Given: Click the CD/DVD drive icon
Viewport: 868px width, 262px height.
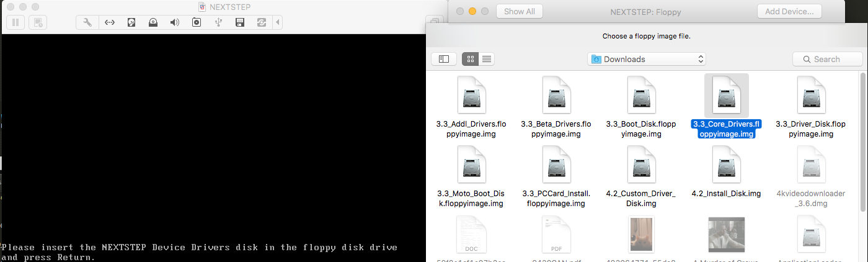Looking at the screenshot, I should [153, 22].
